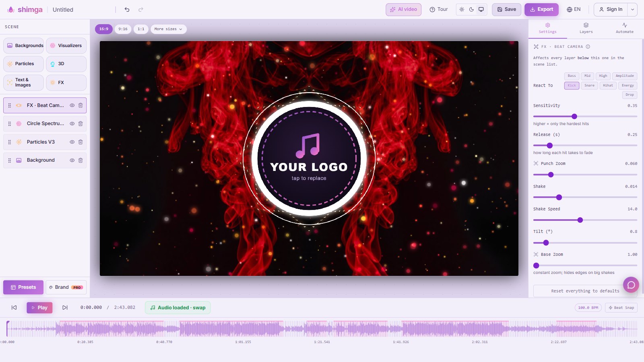Open the AI video feature
Screen dimensions: 644x362
tap(403, 9)
